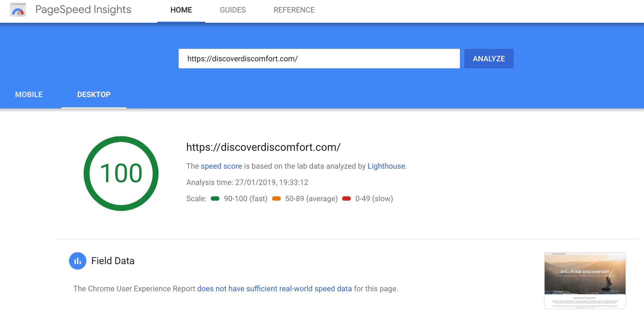Click the 'Analysis time: 27/01/2019, 19:33:12' text

point(247,182)
